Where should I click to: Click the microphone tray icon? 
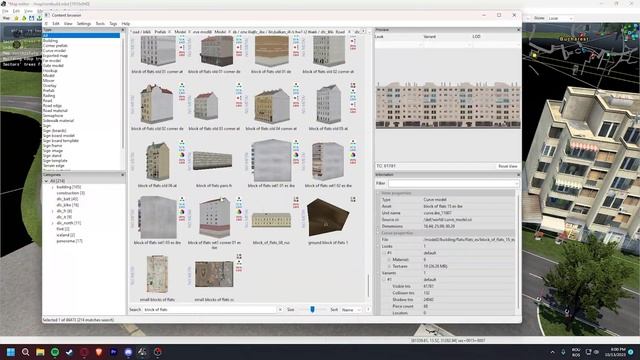(x=563, y=352)
